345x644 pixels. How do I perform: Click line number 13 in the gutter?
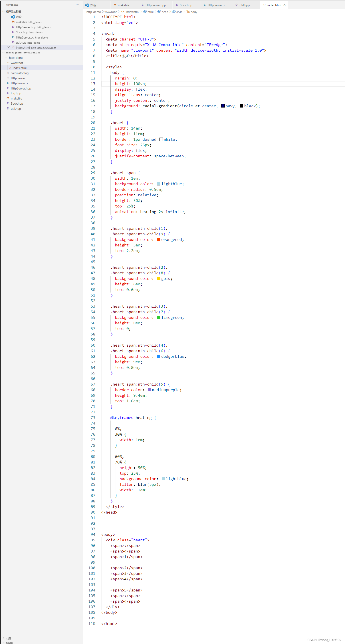tap(93, 84)
